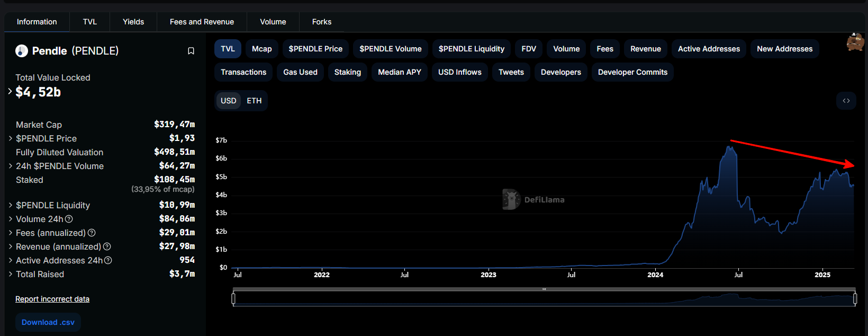Download the .csv data file

tap(48, 322)
